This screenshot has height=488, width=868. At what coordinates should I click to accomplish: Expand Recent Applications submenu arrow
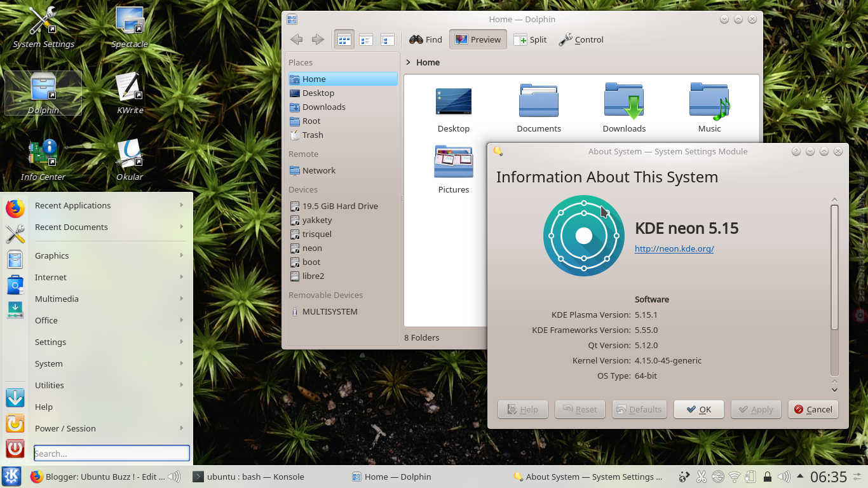182,205
